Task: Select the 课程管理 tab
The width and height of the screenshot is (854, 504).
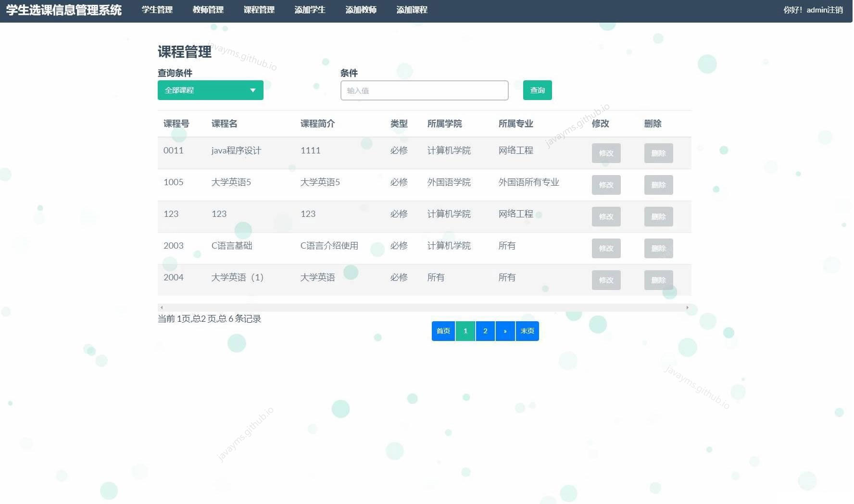Action: click(x=259, y=10)
